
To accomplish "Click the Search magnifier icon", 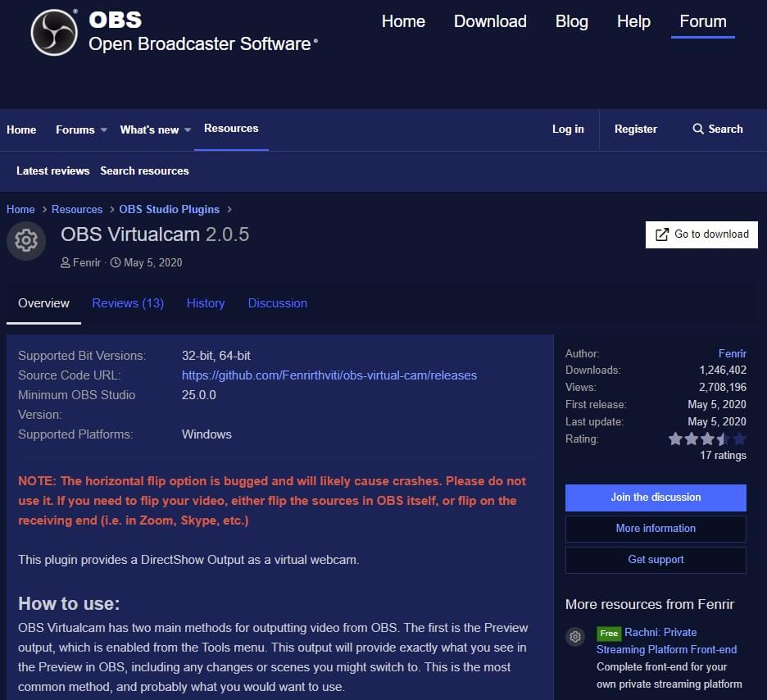I will [698, 130].
